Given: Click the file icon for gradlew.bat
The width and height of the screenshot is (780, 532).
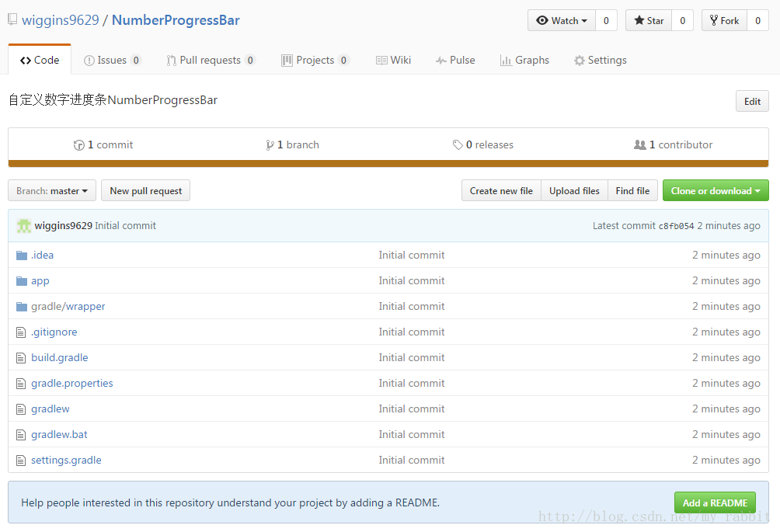Looking at the screenshot, I should pos(21,435).
